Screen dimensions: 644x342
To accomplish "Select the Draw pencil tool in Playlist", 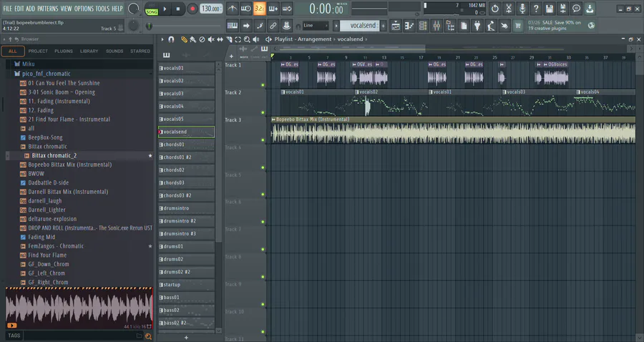I will [x=184, y=39].
